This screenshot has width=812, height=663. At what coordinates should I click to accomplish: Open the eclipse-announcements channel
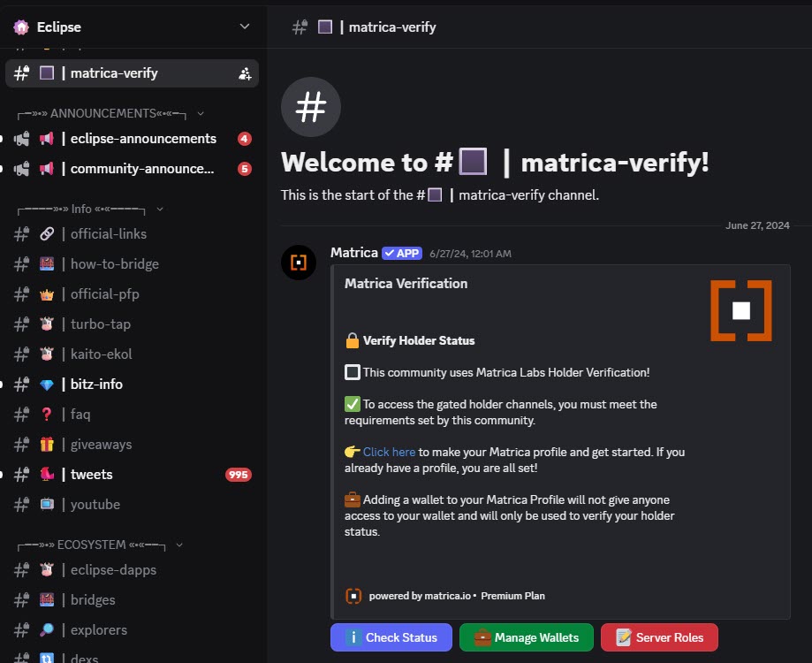click(x=132, y=139)
